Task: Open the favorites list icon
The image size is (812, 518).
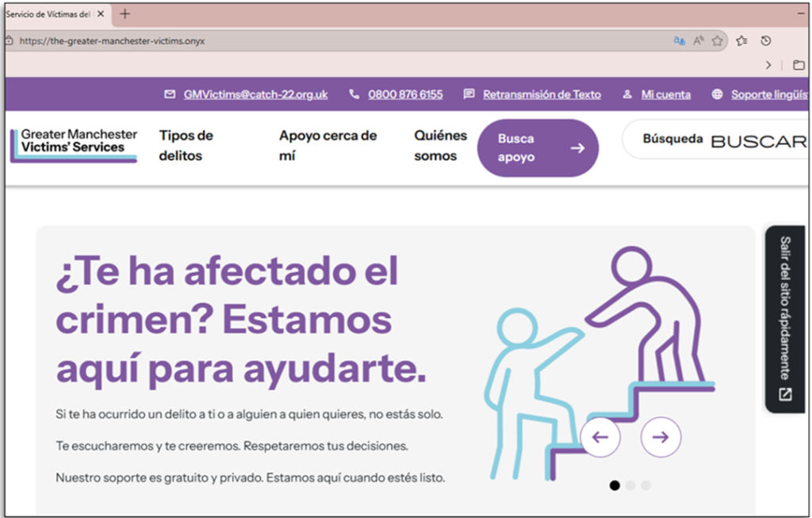Action: click(x=741, y=40)
